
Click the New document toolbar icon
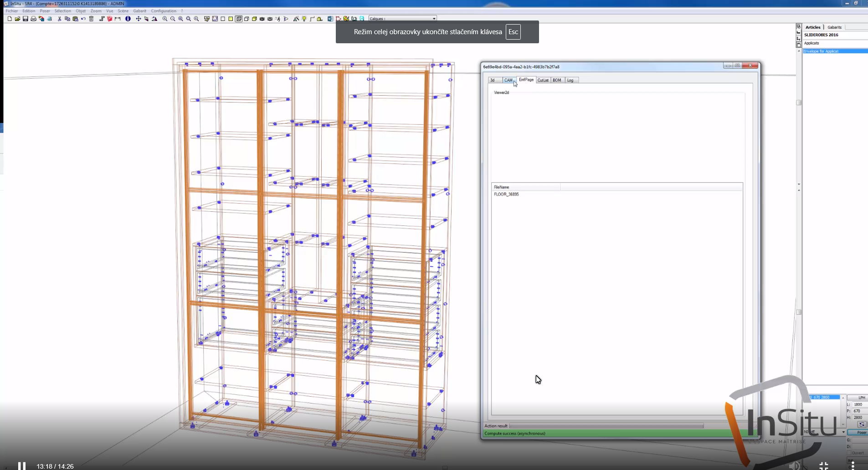click(x=9, y=19)
